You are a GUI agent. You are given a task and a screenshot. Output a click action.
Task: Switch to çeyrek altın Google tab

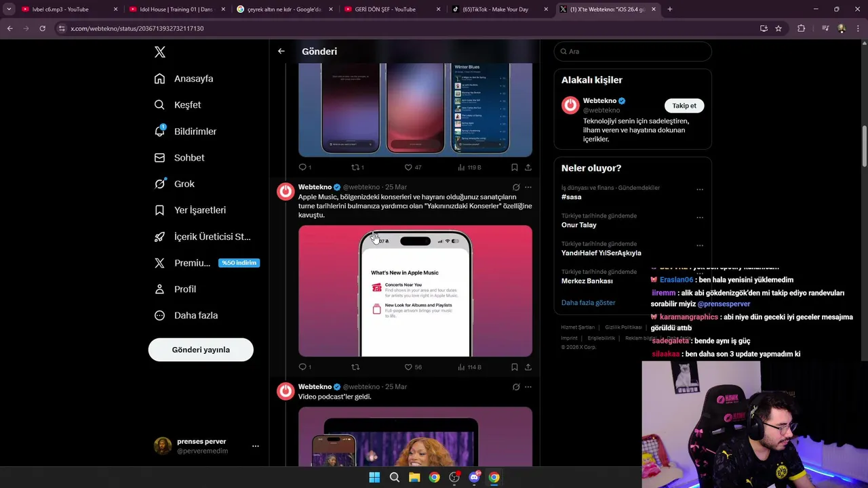[285, 9]
